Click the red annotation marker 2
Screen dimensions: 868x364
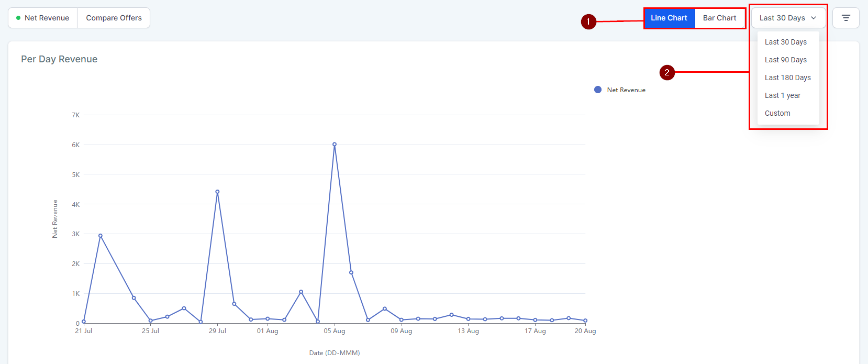pos(667,72)
